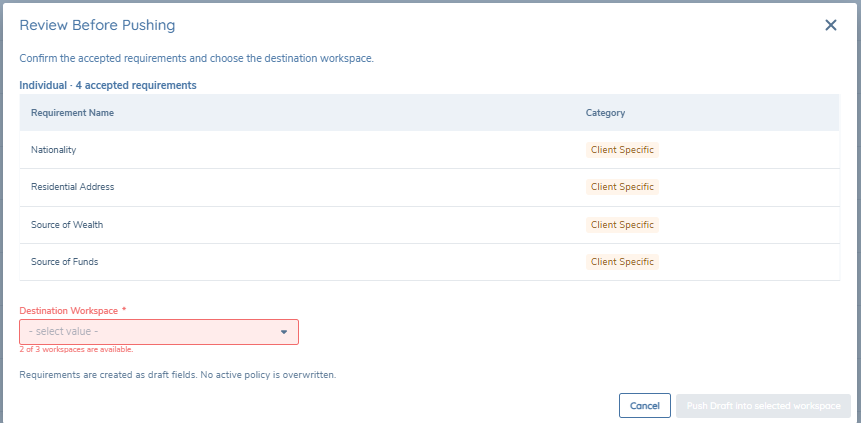Image resolution: width=861 pixels, height=423 pixels.
Task: Open the Destination Workspace dropdown
Action: (159, 332)
